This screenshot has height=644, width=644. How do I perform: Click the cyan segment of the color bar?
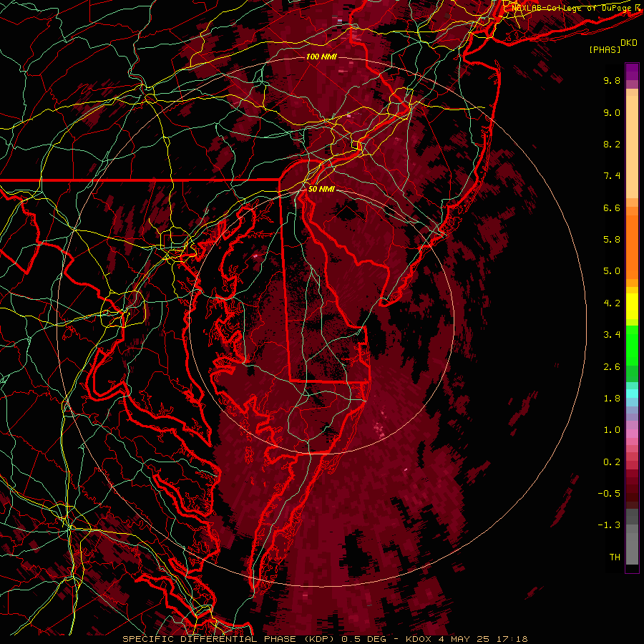(632, 394)
